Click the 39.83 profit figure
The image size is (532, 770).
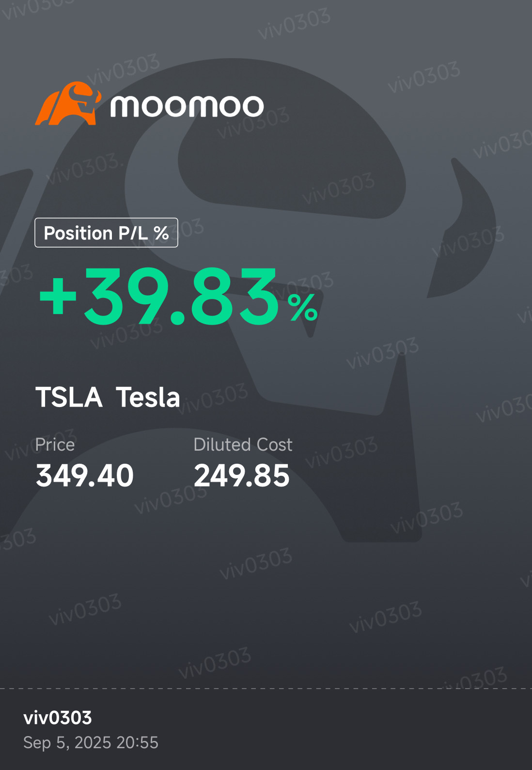coord(182,296)
